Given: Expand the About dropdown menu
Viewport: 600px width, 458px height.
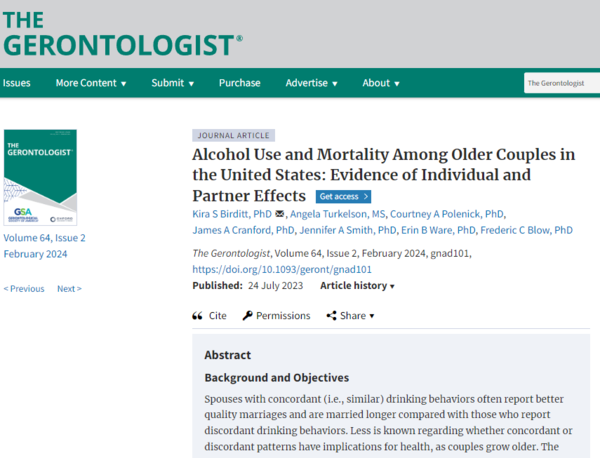Looking at the screenshot, I should (x=382, y=83).
